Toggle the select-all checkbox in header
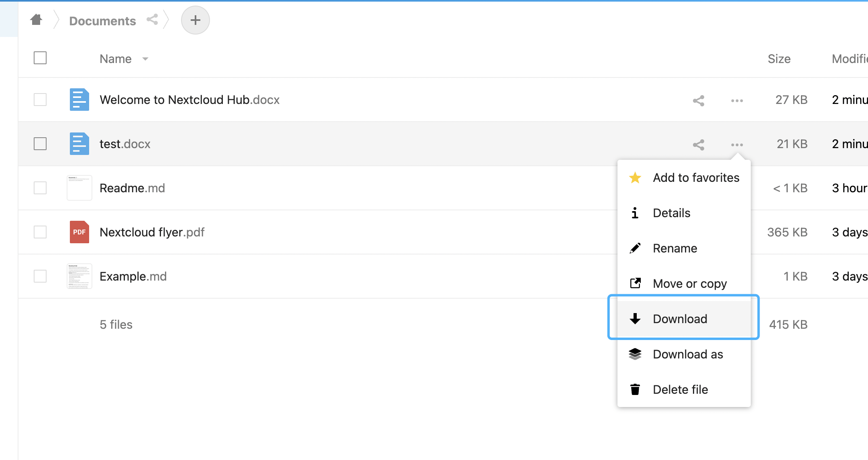 (40, 58)
